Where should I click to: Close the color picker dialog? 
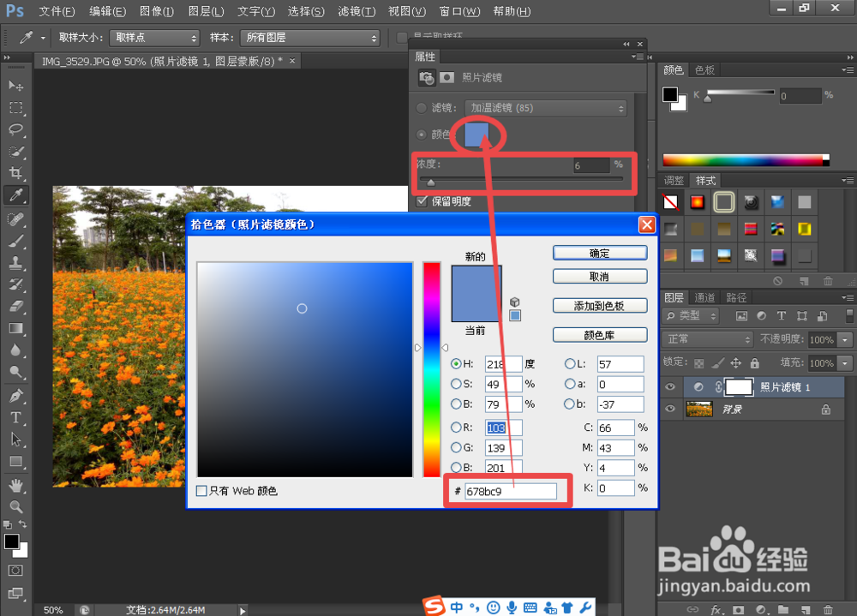(x=646, y=224)
